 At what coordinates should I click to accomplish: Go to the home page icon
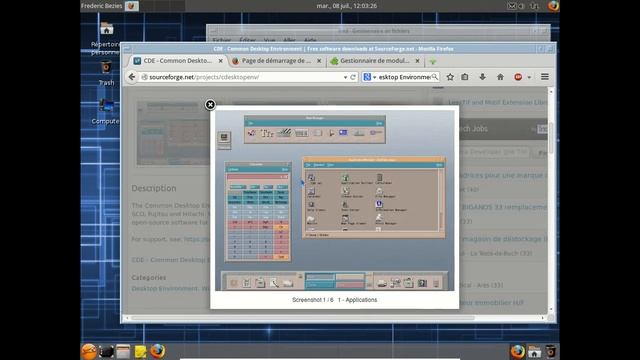click(x=500, y=77)
